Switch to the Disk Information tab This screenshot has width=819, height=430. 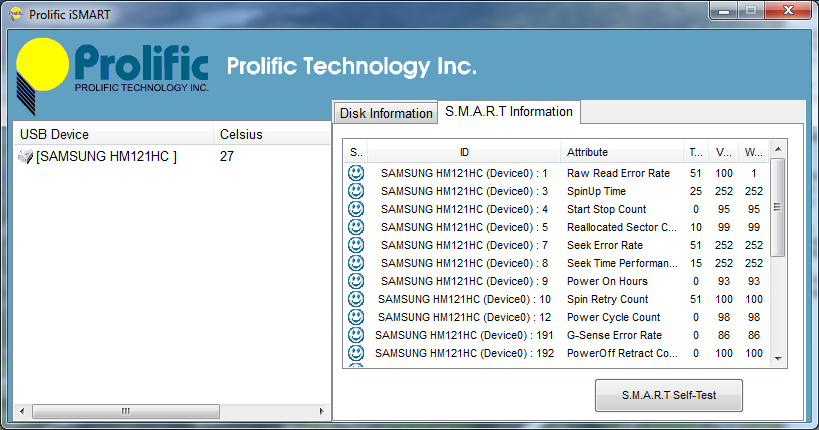pos(386,113)
